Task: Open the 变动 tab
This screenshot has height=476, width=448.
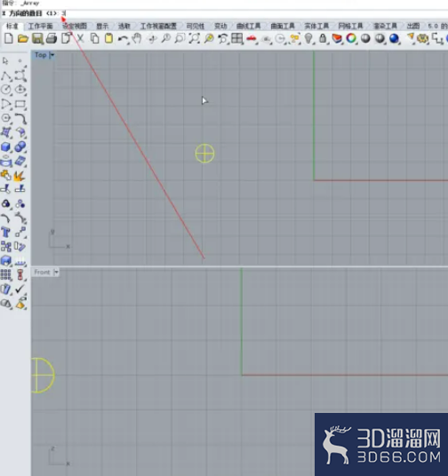Action: pyautogui.click(x=220, y=26)
